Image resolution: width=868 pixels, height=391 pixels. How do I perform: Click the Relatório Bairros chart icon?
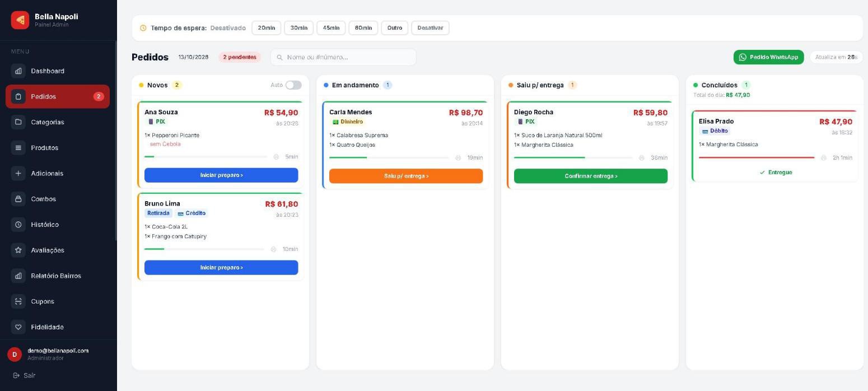18,276
